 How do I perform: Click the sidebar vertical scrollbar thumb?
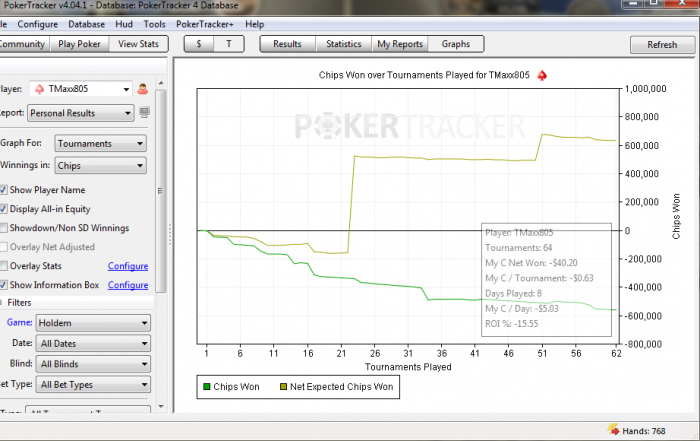click(161, 191)
